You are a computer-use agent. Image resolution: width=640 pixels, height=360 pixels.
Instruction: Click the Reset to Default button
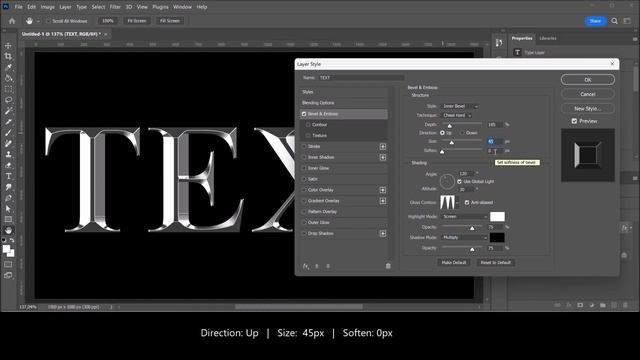[496, 262]
